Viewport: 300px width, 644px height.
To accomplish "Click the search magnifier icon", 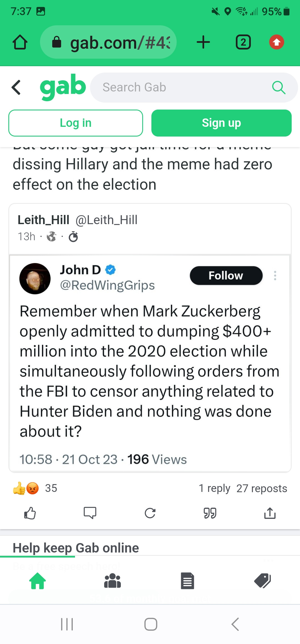I will 279,88.
